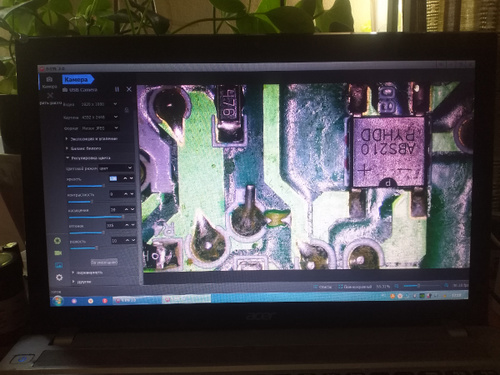Close the USB Camera connection with X
The height and width of the screenshot is (375, 500).
(x=129, y=89)
